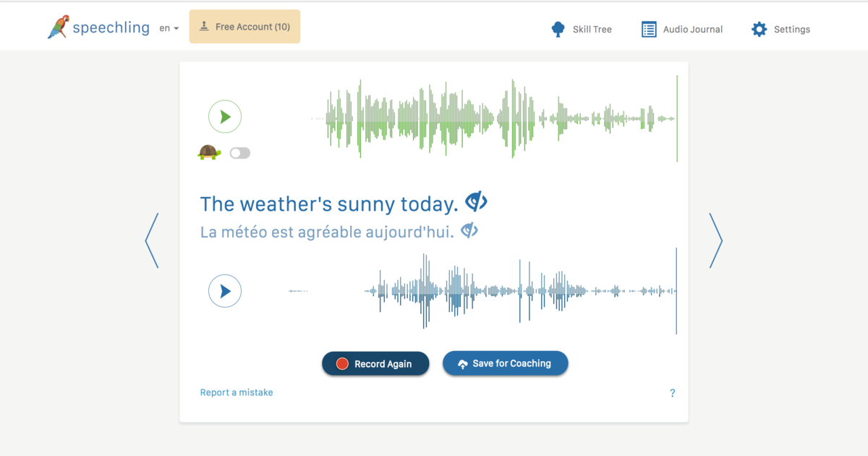Click the turtle slow-speed icon

[209, 153]
